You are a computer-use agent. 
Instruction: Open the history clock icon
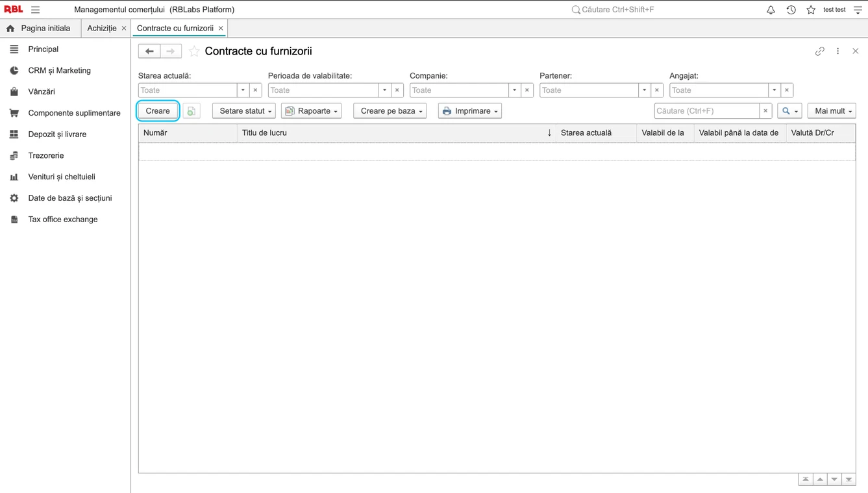pos(791,10)
